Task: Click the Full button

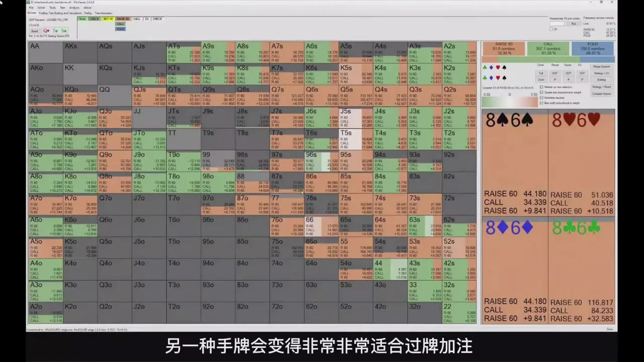Action: pyautogui.click(x=541, y=73)
